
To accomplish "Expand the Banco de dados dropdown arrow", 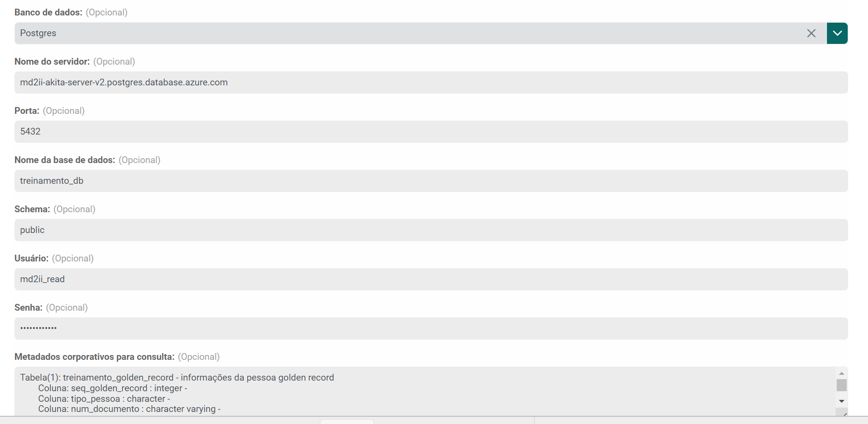I will coord(837,33).
